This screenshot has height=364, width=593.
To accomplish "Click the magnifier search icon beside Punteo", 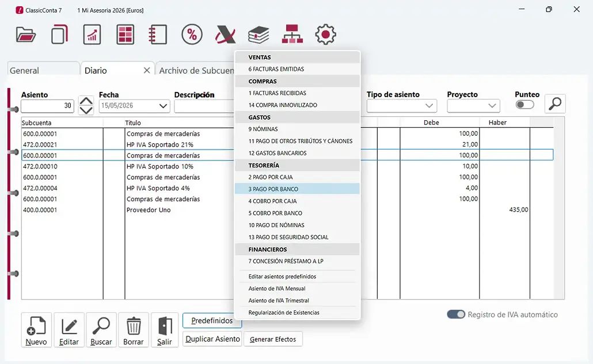I will pos(555,104).
